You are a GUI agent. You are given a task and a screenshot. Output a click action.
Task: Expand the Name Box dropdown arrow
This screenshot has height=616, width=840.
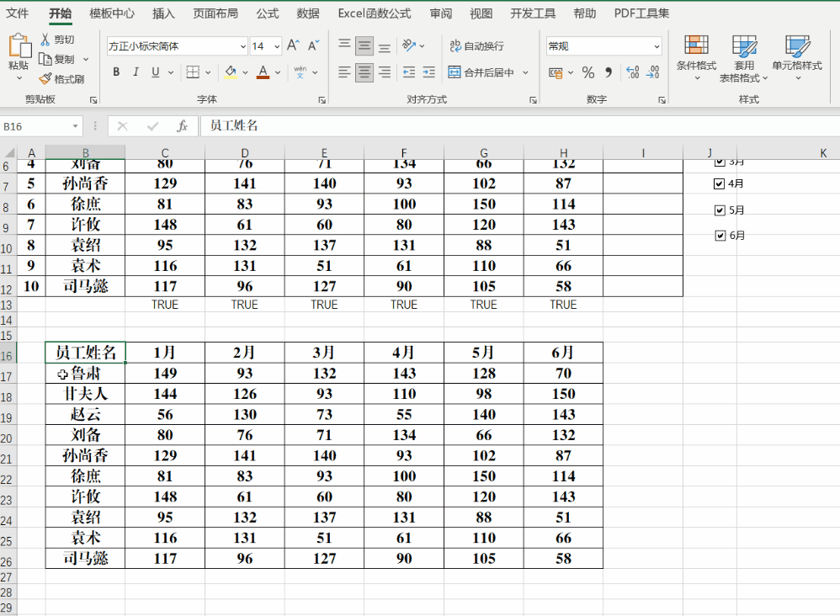coord(75,126)
